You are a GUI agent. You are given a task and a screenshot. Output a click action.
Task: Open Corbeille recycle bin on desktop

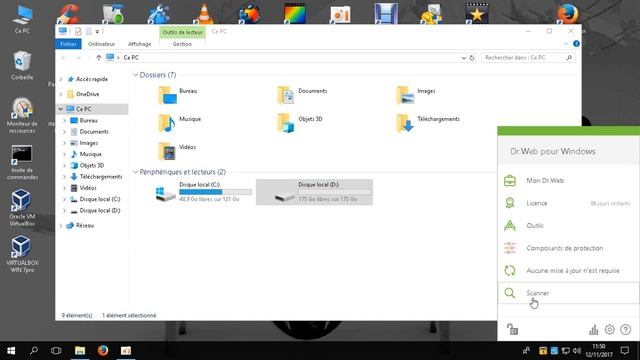[x=22, y=65]
